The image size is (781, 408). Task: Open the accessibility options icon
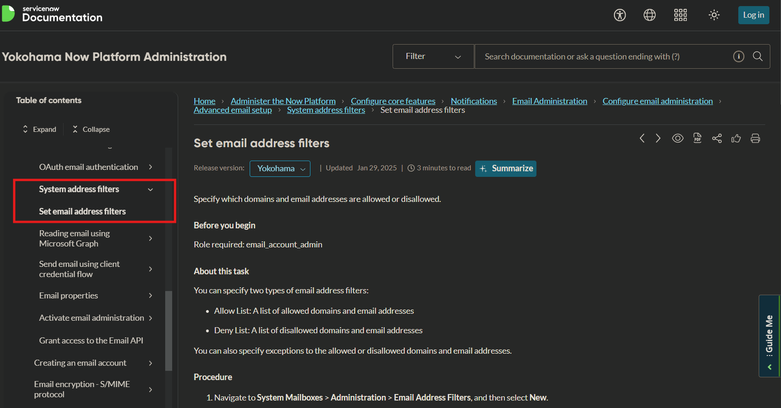(x=620, y=15)
